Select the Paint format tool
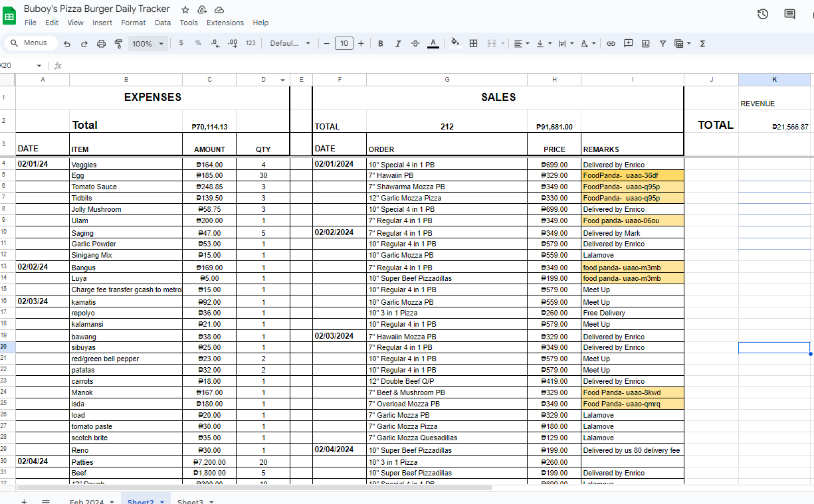This screenshot has width=814, height=504. tap(118, 44)
